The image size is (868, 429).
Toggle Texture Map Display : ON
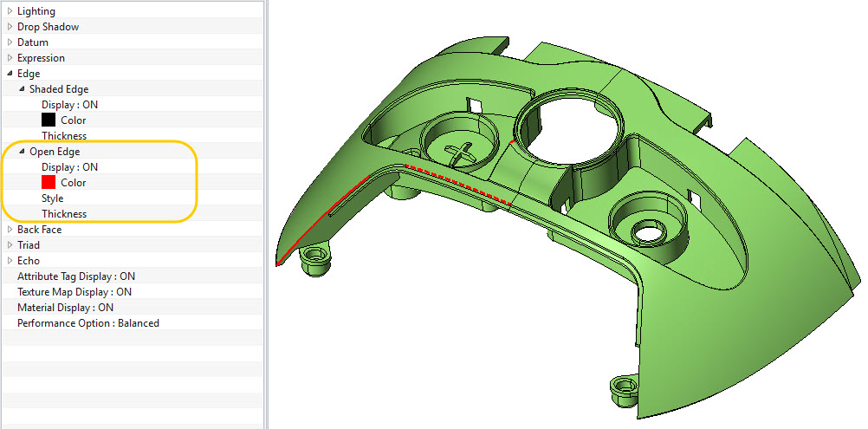[x=74, y=292]
